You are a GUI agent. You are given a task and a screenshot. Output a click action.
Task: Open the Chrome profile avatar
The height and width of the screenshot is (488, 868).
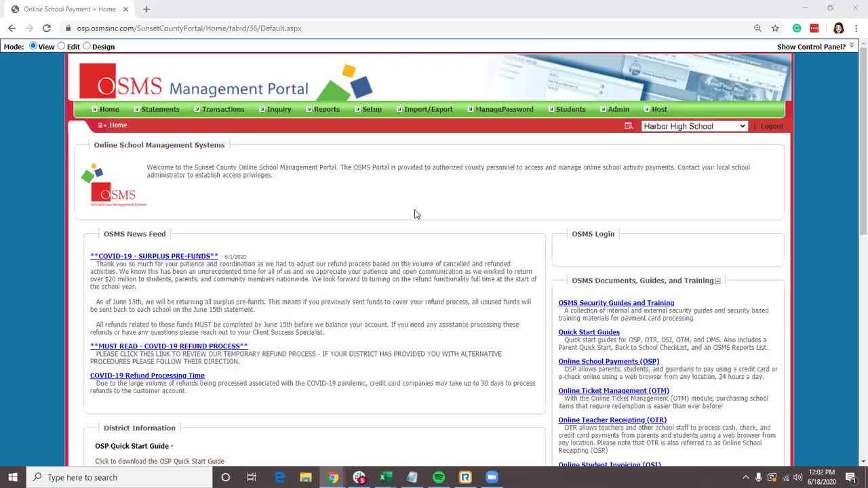(839, 28)
